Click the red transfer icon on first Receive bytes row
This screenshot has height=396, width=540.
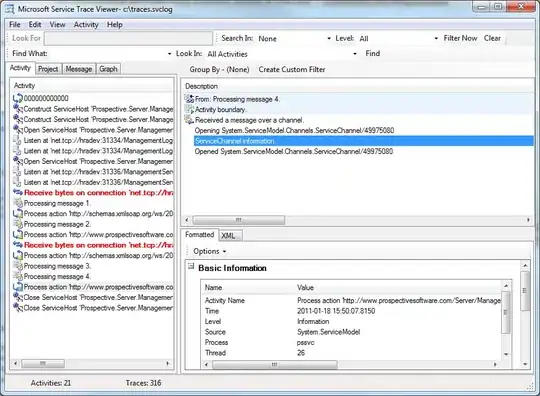(18, 192)
